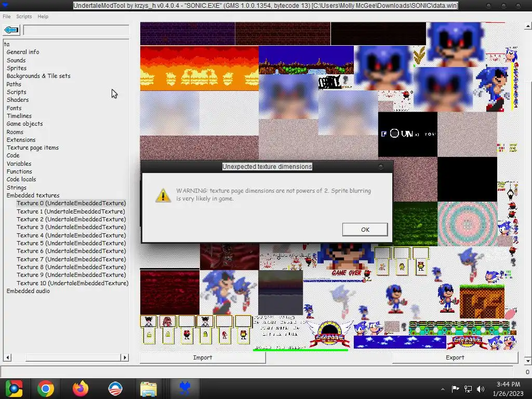
Task: Select Texture page items
Action: pos(33,148)
